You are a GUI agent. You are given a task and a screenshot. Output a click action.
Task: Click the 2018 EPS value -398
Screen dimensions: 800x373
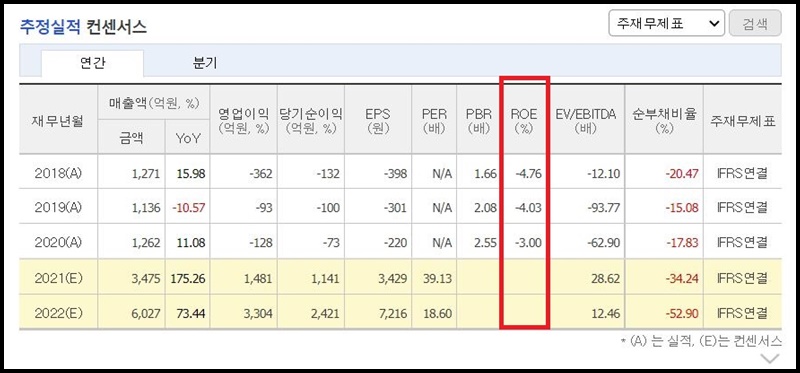click(x=395, y=173)
